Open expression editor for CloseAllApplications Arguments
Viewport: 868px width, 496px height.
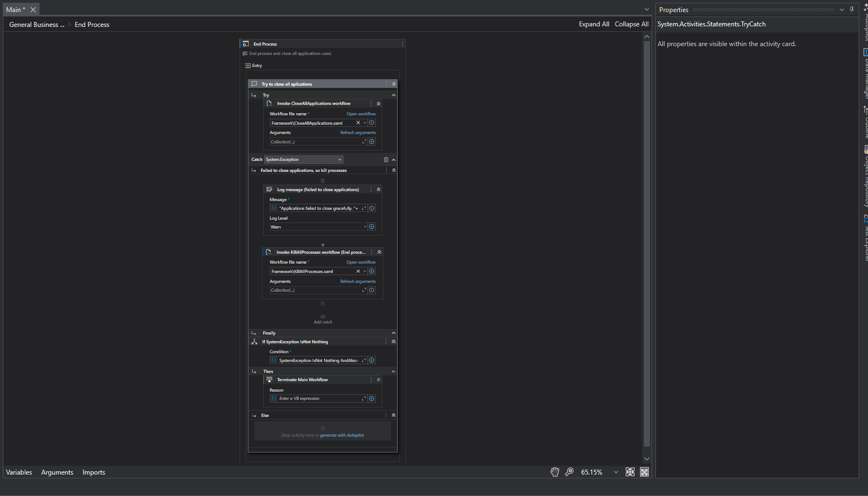tap(364, 142)
